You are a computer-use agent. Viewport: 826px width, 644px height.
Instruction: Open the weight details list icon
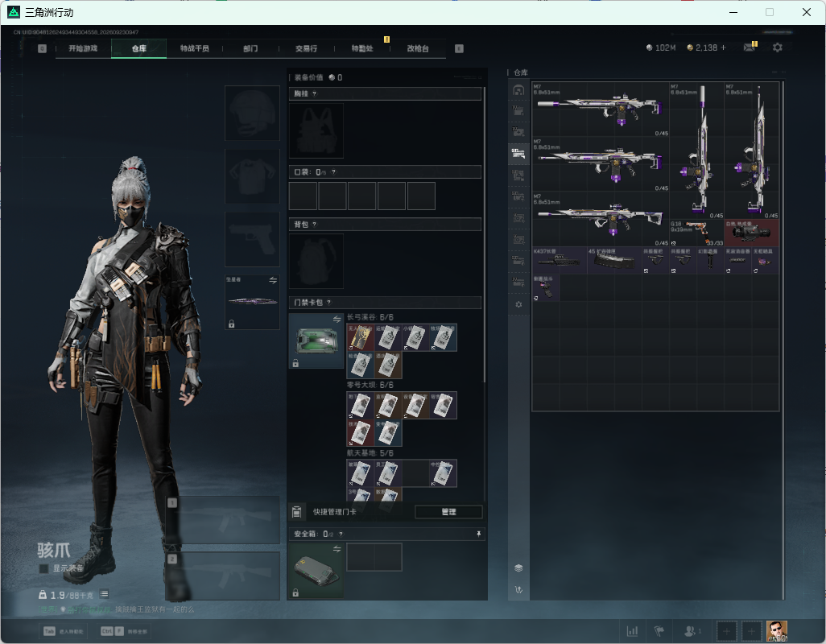[x=105, y=594]
